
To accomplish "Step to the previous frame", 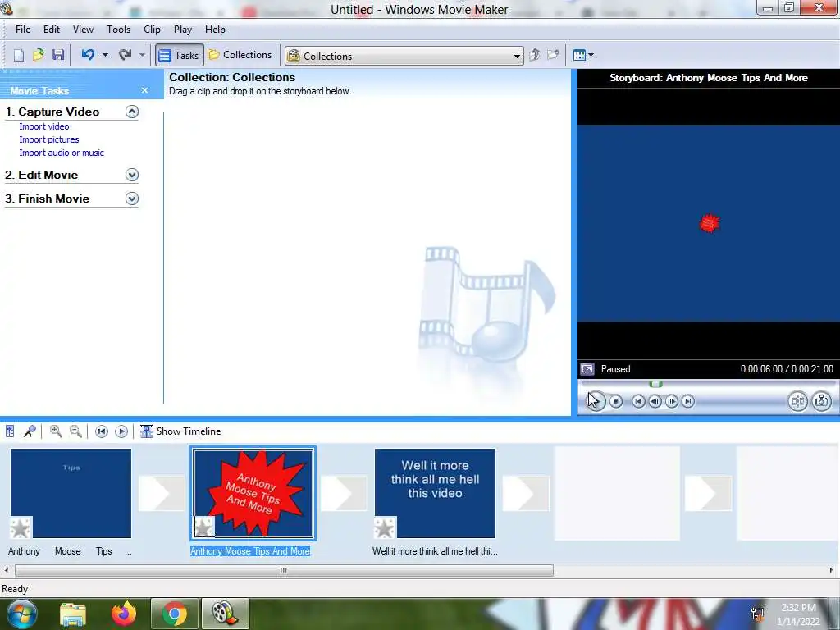I will click(655, 401).
